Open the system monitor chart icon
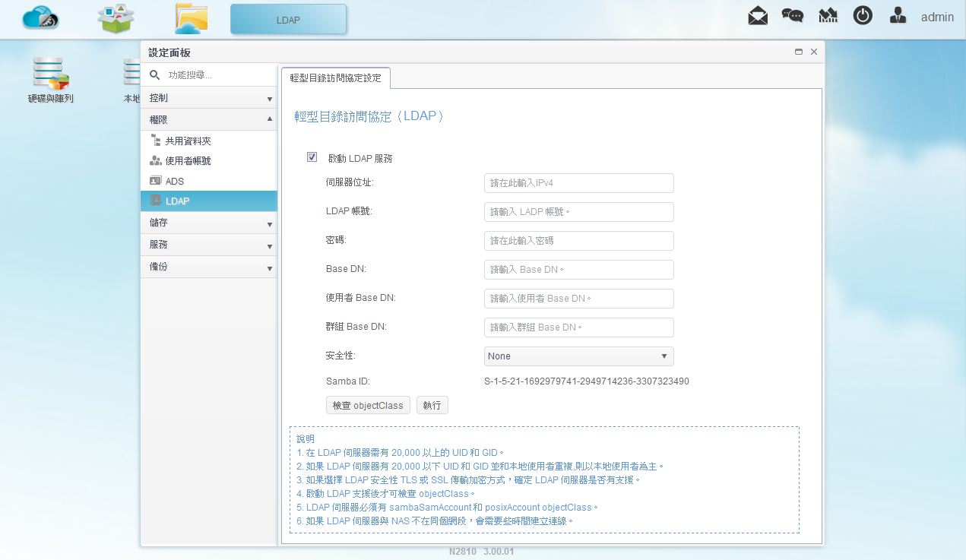The height and width of the screenshot is (560, 966). click(828, 16)
